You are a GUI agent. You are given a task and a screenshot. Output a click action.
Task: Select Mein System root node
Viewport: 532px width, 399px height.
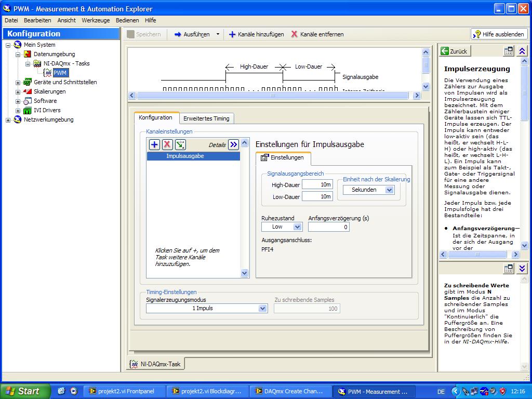coord(39,45)
